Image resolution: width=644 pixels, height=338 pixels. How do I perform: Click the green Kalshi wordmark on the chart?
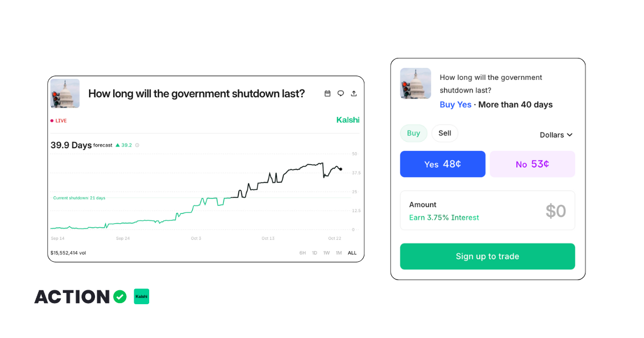(x=348, y=120)
